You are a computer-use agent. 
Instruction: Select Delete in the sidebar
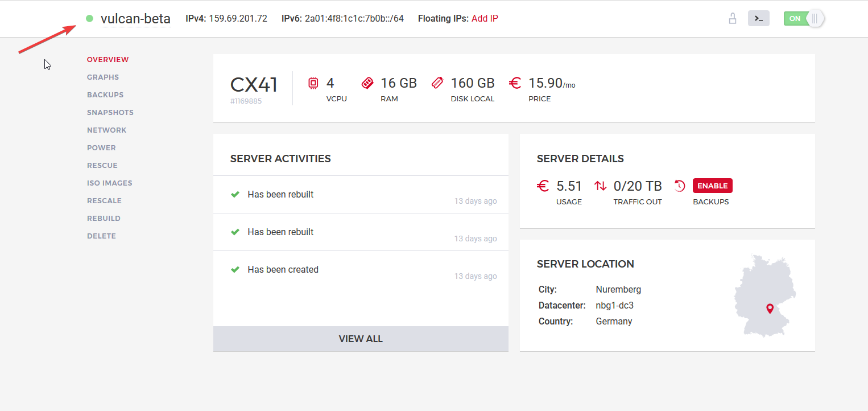click(x=101, y=236)
